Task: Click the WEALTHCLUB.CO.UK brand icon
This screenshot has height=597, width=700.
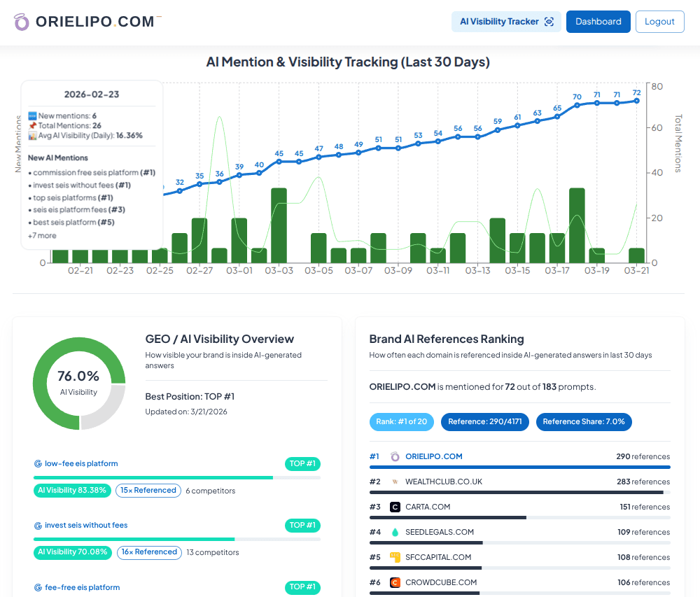Action: [394, 482]
